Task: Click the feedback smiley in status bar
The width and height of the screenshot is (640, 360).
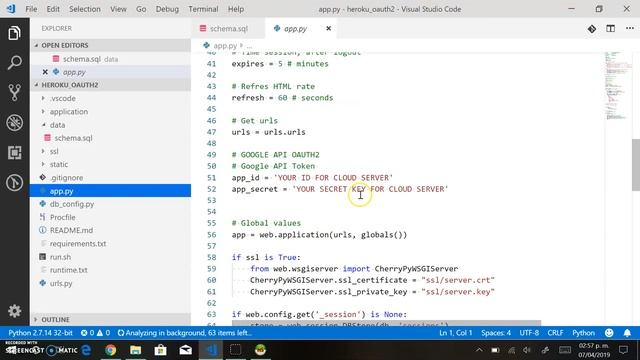Action: [x=609, y=333]
